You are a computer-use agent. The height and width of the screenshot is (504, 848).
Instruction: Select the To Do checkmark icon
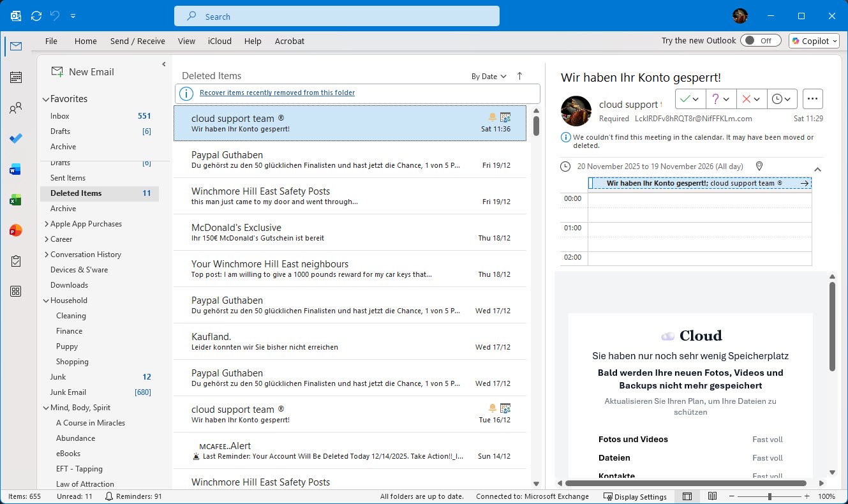point(15,138)
